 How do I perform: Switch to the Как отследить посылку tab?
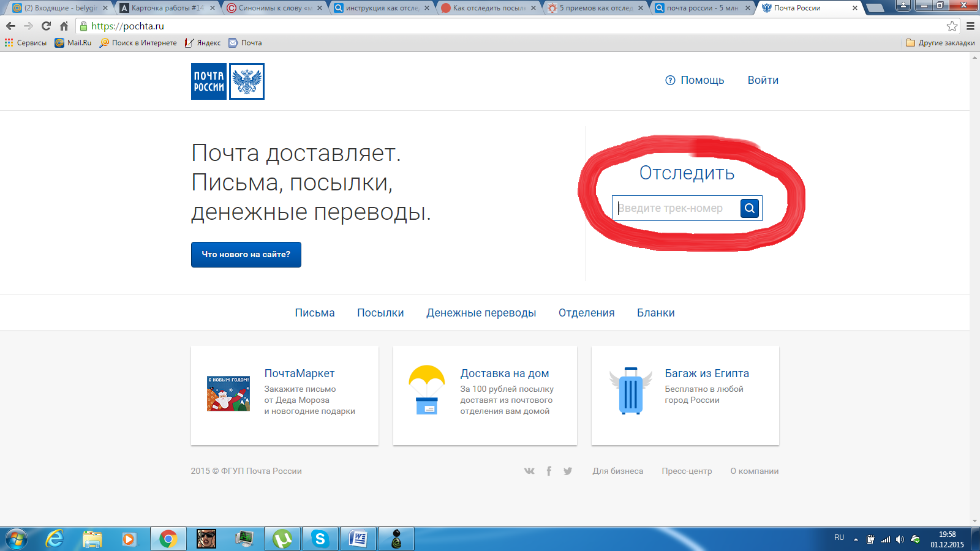488,8
